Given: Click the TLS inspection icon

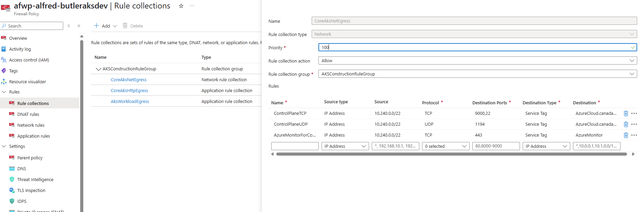Looking at the screenshot, I should pos(12,190).
